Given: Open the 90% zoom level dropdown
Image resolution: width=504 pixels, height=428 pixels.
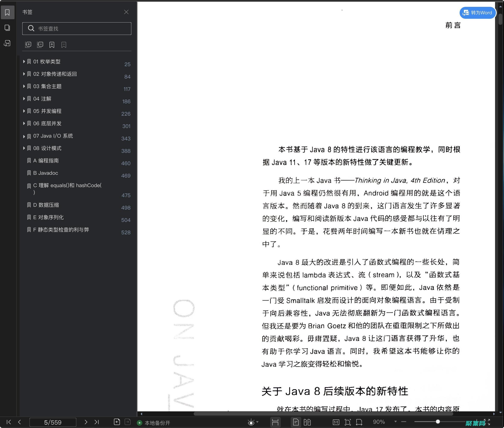Looking at the screenshot, I should [396, 422].
